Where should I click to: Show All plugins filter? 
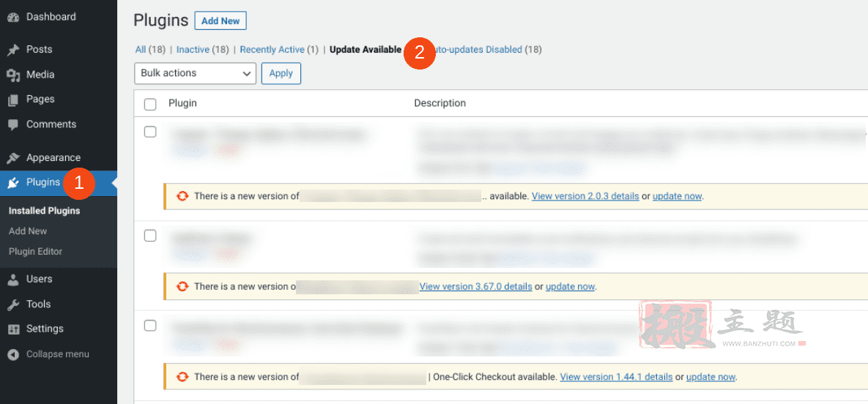click(141, 50)
